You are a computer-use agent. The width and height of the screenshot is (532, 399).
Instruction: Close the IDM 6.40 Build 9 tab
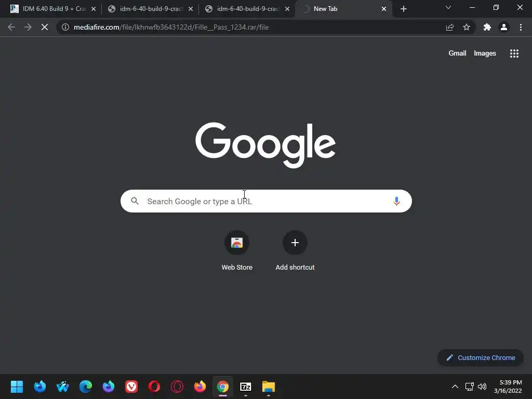pos(94,9)
